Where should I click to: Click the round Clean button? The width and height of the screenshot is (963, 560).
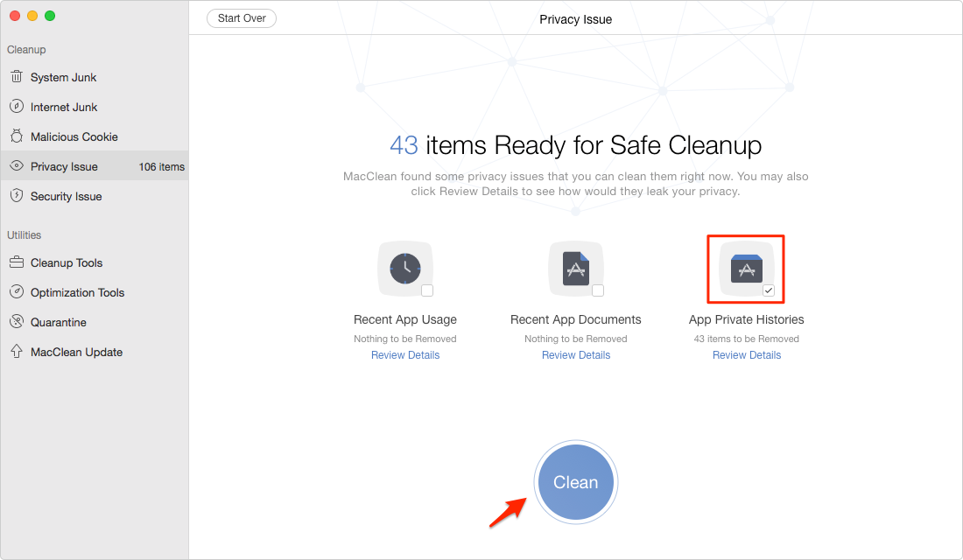pos(576,482)
